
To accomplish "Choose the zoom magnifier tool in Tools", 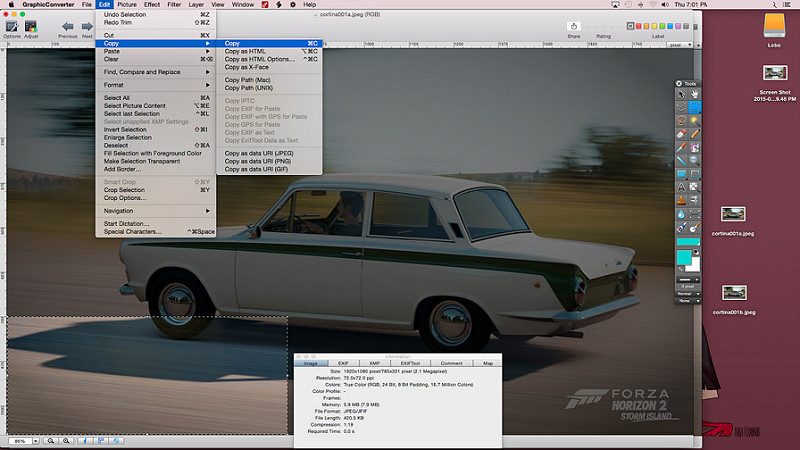I will click(x=694, y=160).
